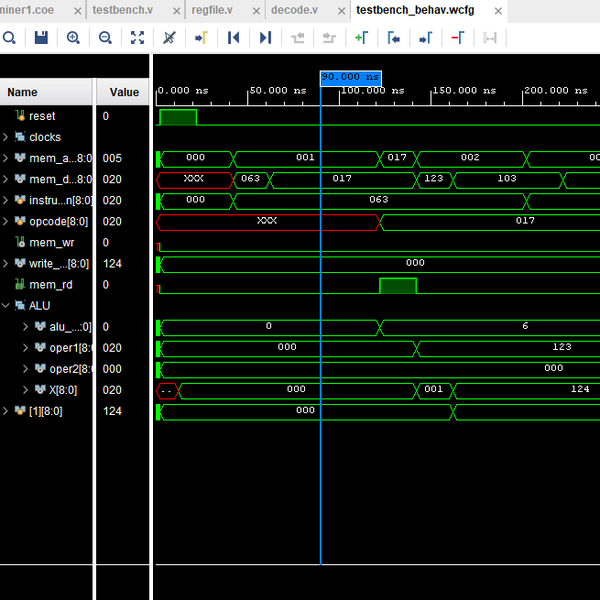This screenshot has height=600, width=600.
Task: Click the 90.000 ns cursor time flag
Action: (351, 78)
